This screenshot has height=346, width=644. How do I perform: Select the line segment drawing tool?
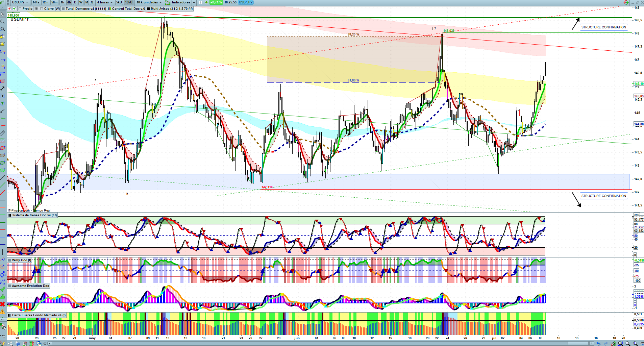pos(3,111)
